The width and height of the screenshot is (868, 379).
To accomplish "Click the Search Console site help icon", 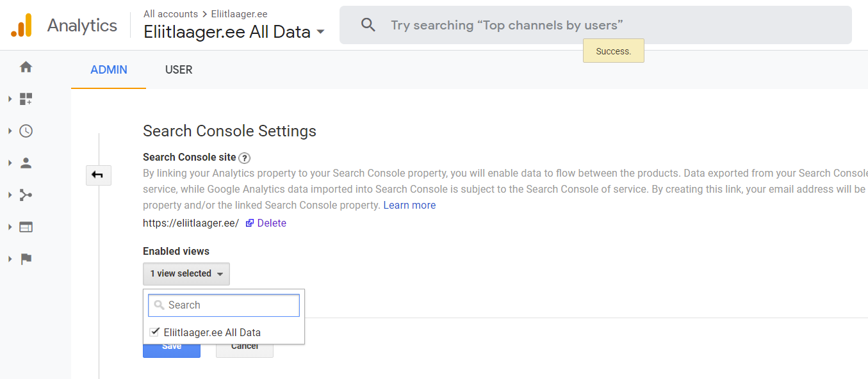I will tap(244, 158).
